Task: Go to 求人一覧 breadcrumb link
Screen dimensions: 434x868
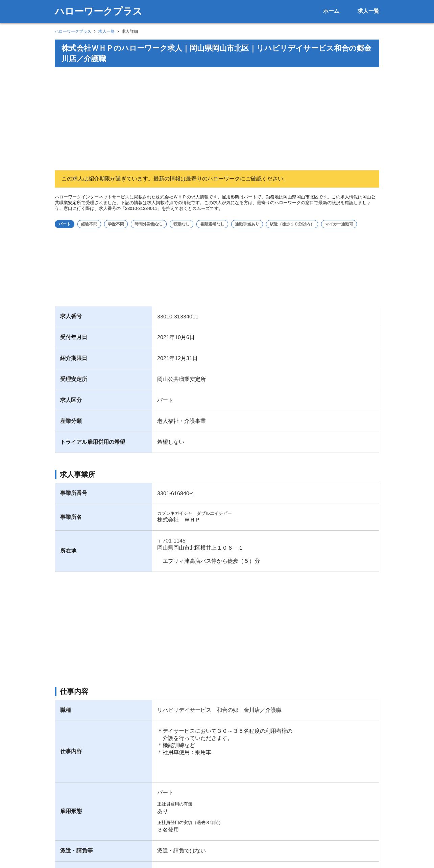Action: coord(106,31)
